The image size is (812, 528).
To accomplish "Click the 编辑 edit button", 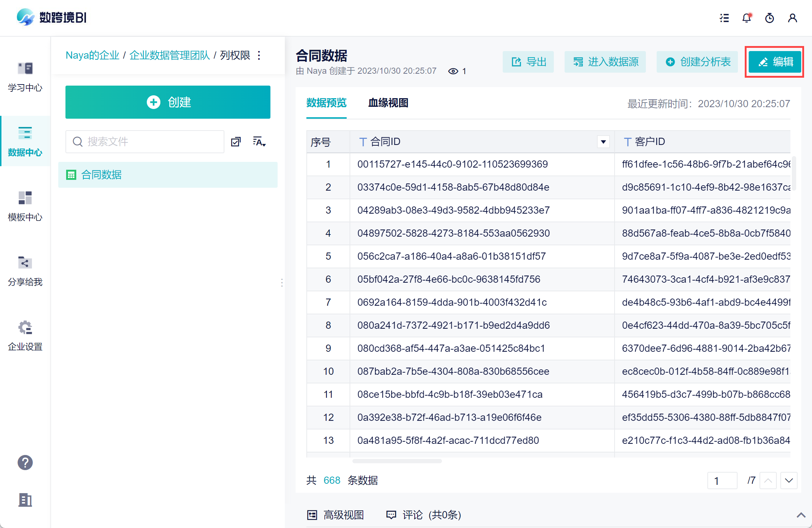I will coord(775,62).
